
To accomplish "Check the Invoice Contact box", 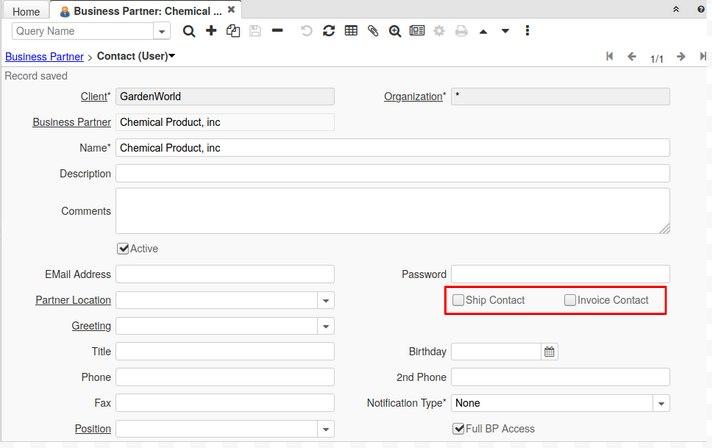I will 570,300.
